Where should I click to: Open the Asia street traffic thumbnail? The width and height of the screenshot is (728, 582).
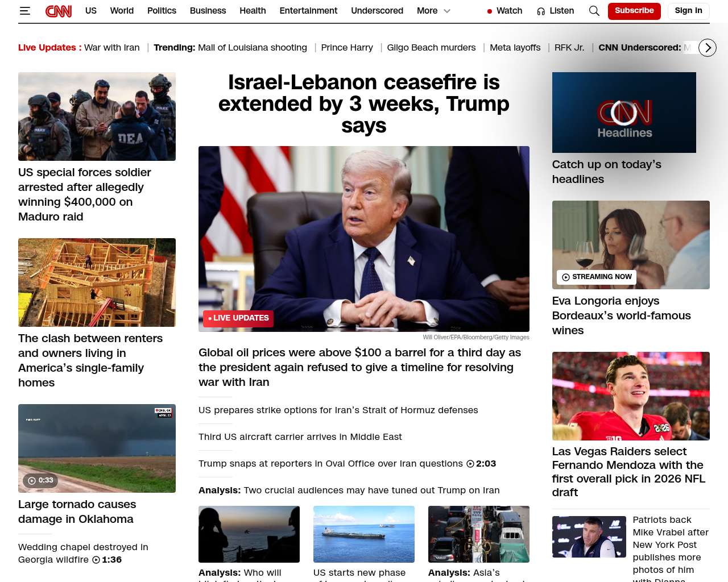click(479, 534)
